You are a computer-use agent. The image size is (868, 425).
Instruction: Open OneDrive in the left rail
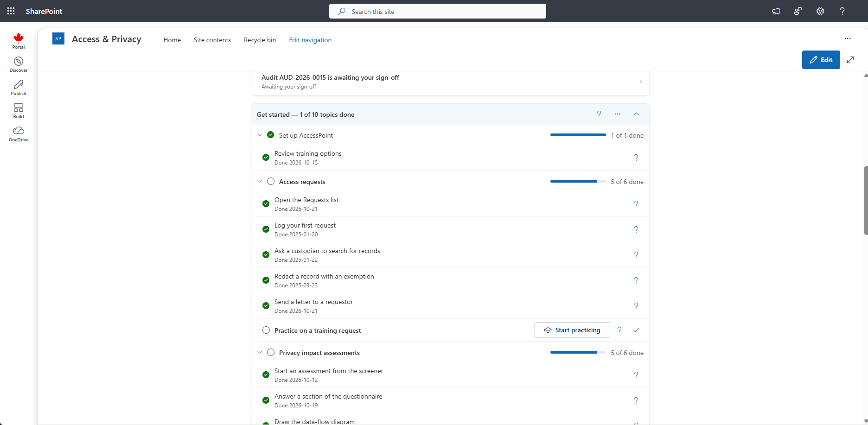(x=19, y=134)
